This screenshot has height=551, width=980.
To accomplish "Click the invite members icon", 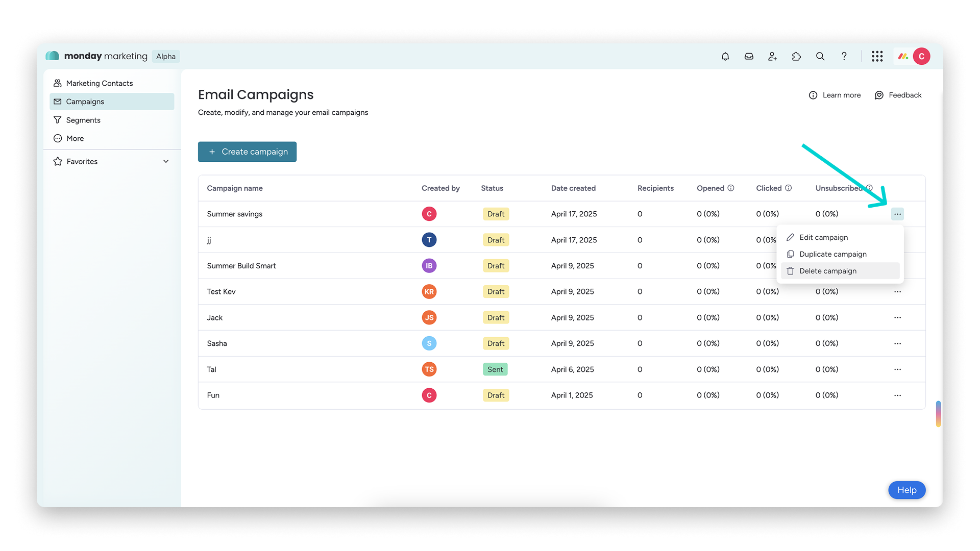I will click(772, 56).
